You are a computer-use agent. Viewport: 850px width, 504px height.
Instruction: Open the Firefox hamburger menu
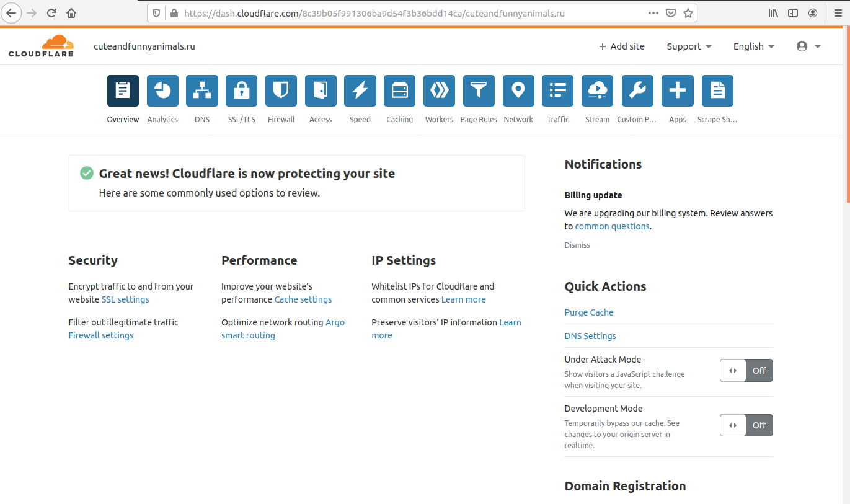[x=838, y=13]
